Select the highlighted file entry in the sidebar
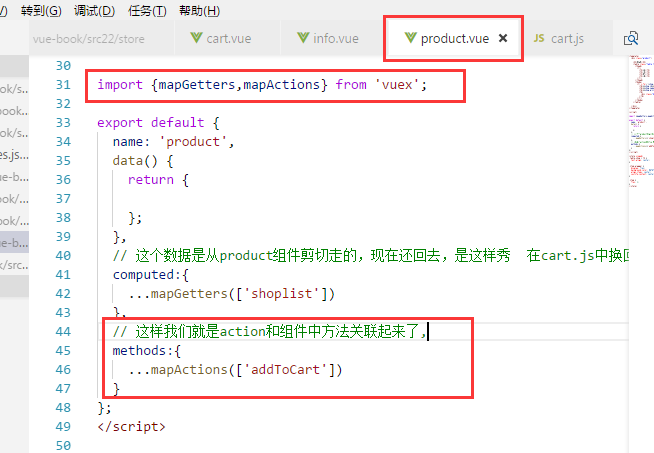Viewport: 654px width, 453px height. [14, 242]
